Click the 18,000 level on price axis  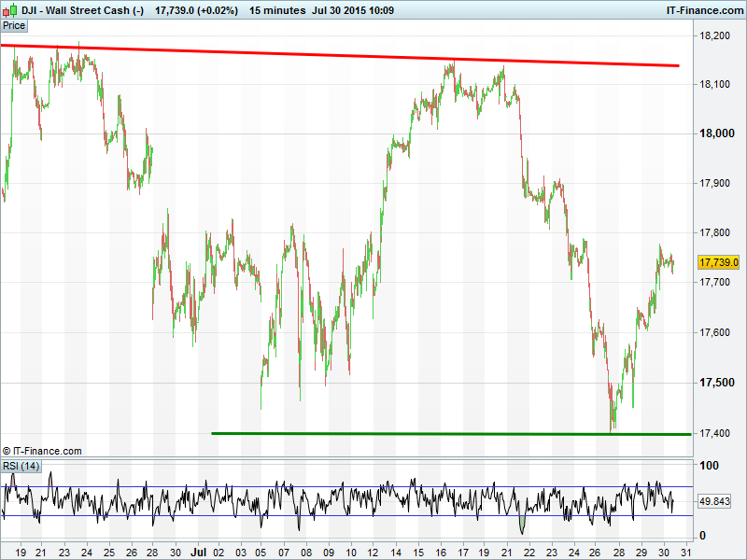pyautogui.click(x=715, y=133)
